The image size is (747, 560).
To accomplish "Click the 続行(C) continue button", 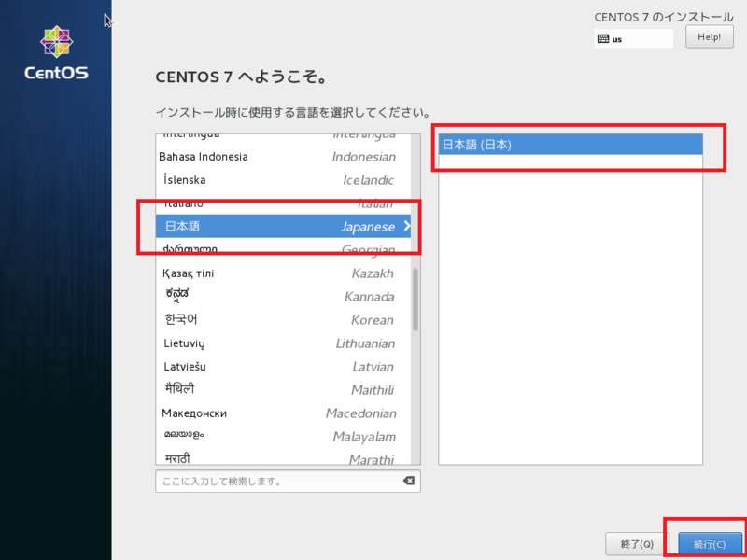I will click(x=710, y=544).
